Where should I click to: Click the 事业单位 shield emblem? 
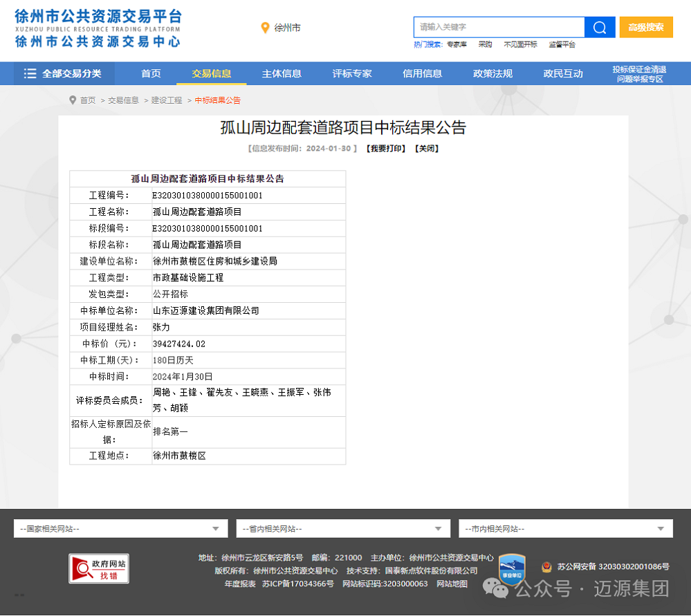[x=512, y=570]
